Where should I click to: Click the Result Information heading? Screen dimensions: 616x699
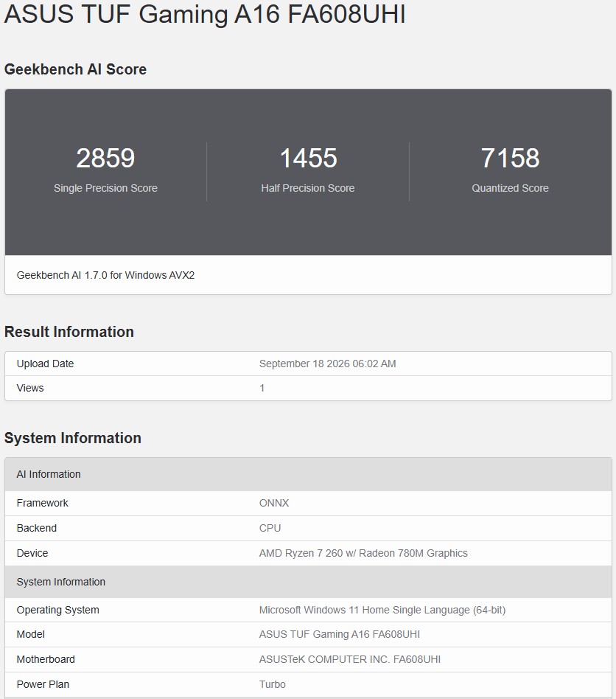pos(69,332)
